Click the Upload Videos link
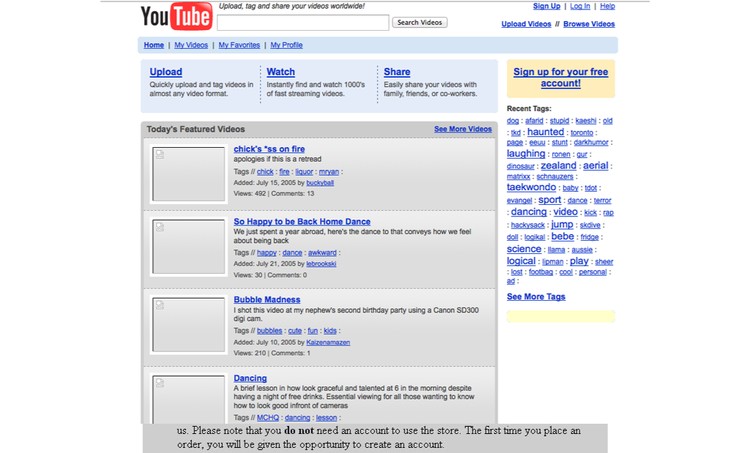 [x=526, y=24]
